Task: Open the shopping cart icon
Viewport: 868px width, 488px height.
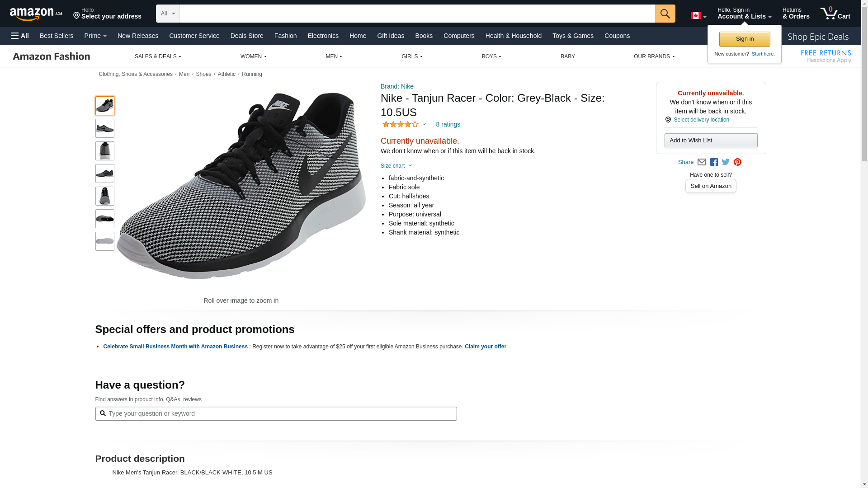Action: tap(835, 14)
